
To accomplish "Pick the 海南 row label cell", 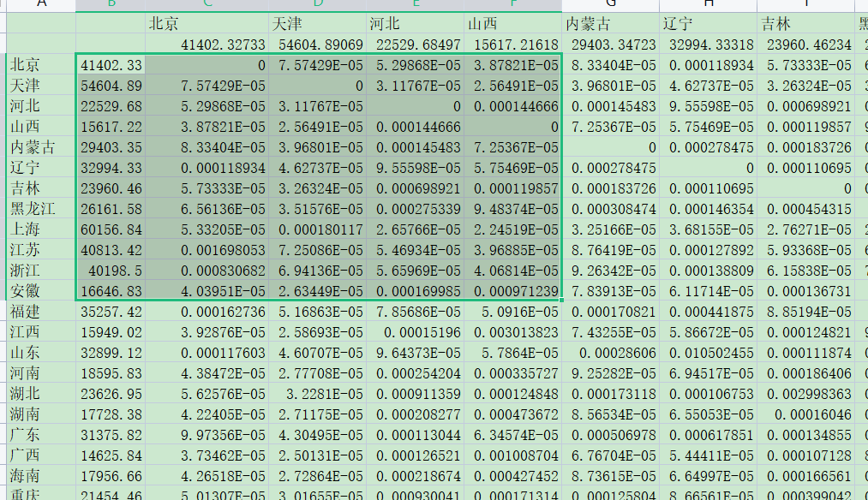I will coord(41,476).
